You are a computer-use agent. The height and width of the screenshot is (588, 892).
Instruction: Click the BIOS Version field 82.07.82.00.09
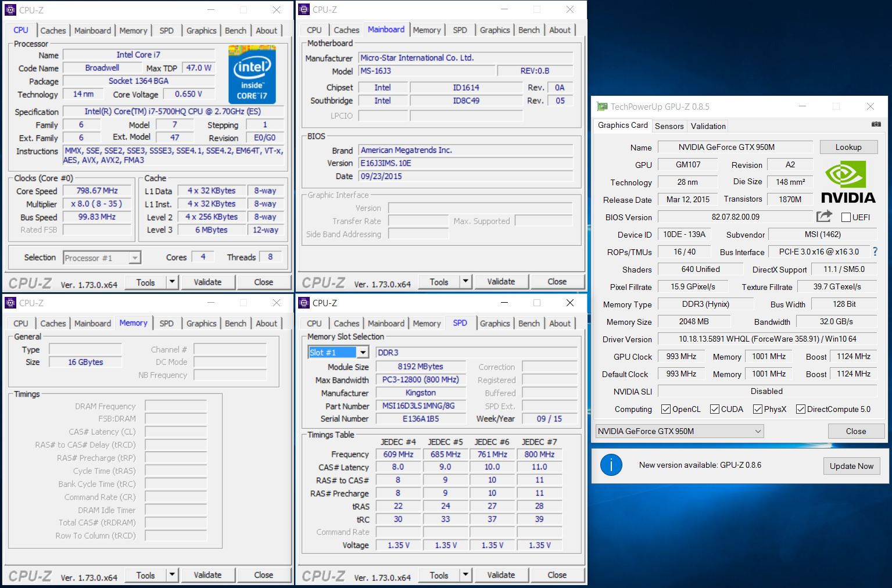pos(735,217)
